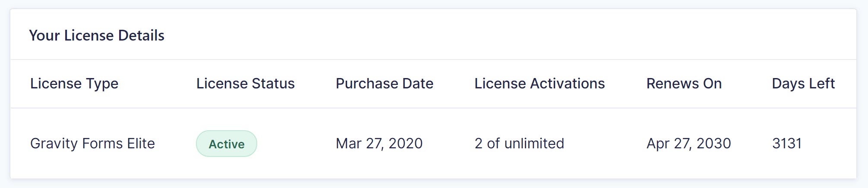Select the Purchase Date column header

tap(384, 83)
